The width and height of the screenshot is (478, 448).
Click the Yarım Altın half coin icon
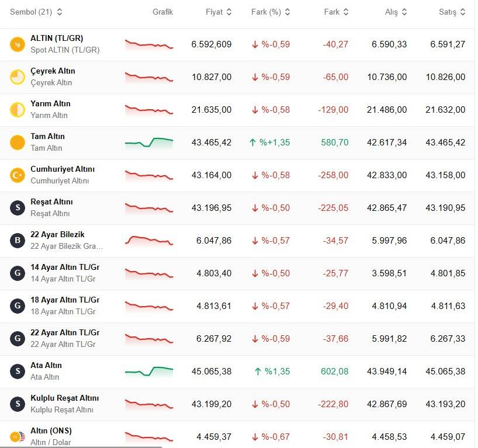tap(18, 110)
